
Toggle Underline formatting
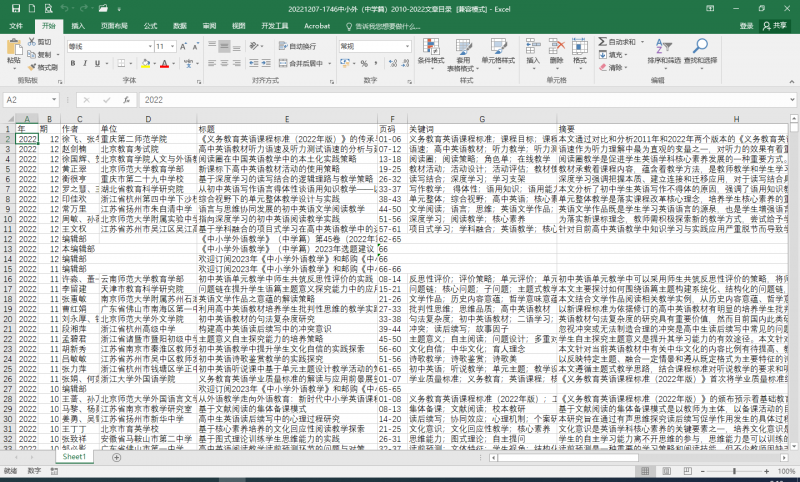click(x=97, y=63)
